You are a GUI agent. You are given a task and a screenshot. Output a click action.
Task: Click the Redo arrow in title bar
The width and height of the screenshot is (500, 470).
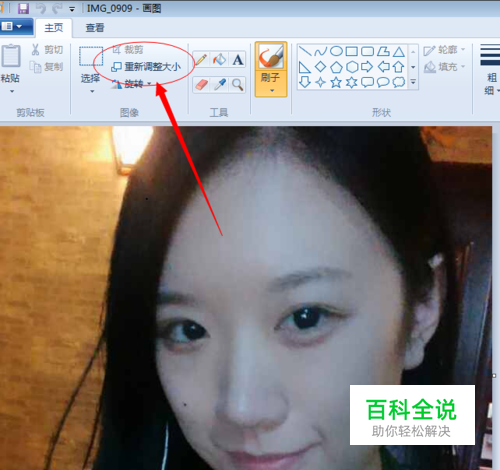[x=57, y=8]
